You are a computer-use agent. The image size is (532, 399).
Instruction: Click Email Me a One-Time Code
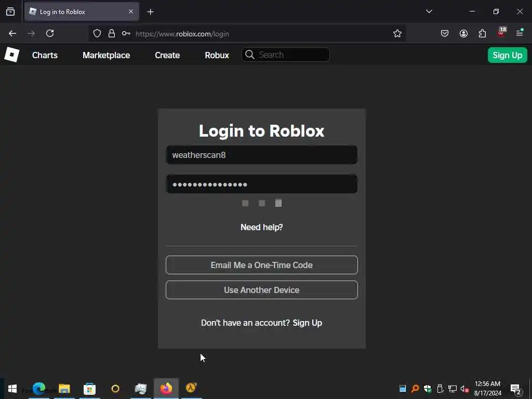(x=262, y=265)
